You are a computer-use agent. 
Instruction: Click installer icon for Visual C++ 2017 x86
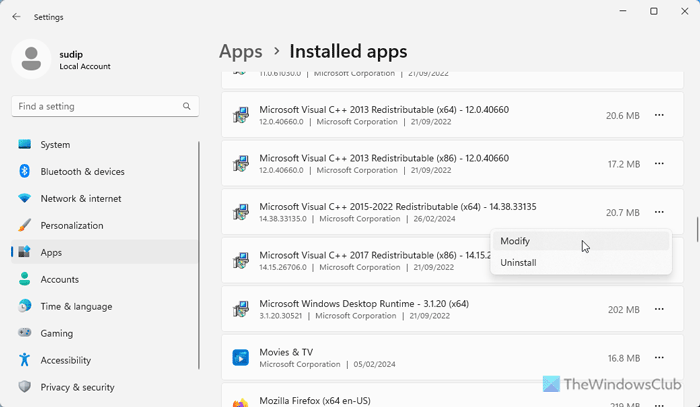[241, 261]
